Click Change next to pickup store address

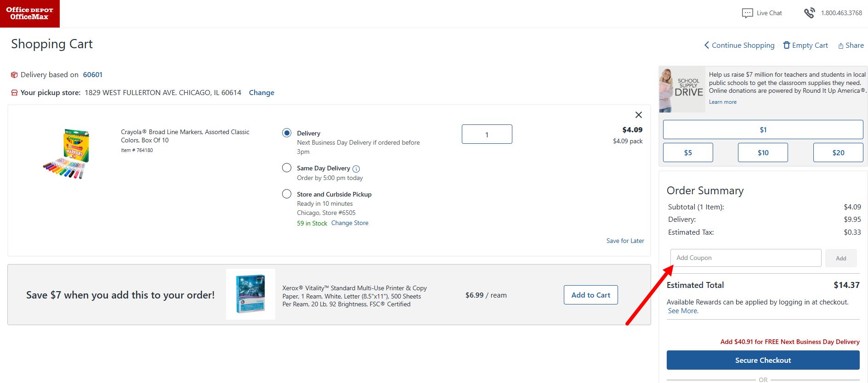point(261,93)
